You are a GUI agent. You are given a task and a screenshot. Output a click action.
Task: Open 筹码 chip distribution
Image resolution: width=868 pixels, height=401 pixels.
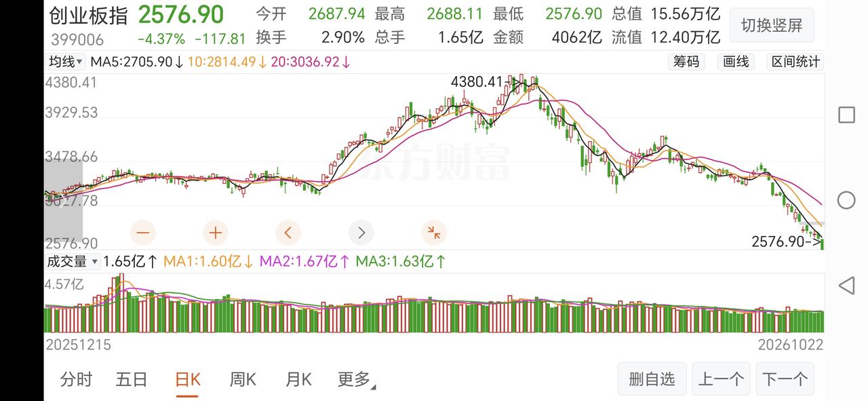[686, 62]
